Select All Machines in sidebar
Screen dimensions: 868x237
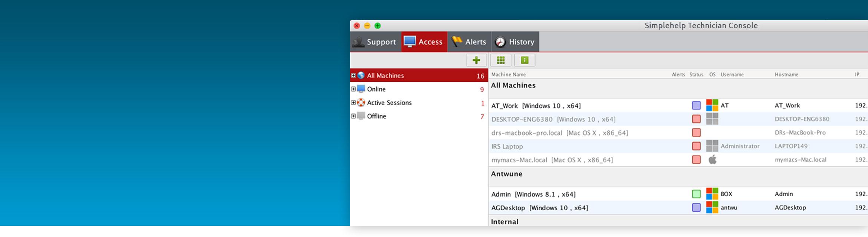tap(419, 75)
